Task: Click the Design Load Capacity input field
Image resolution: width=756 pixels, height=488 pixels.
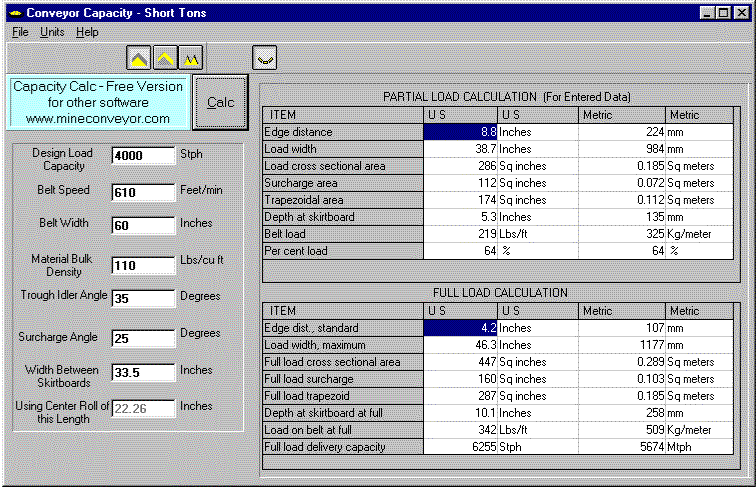Action: coord(143,156)
